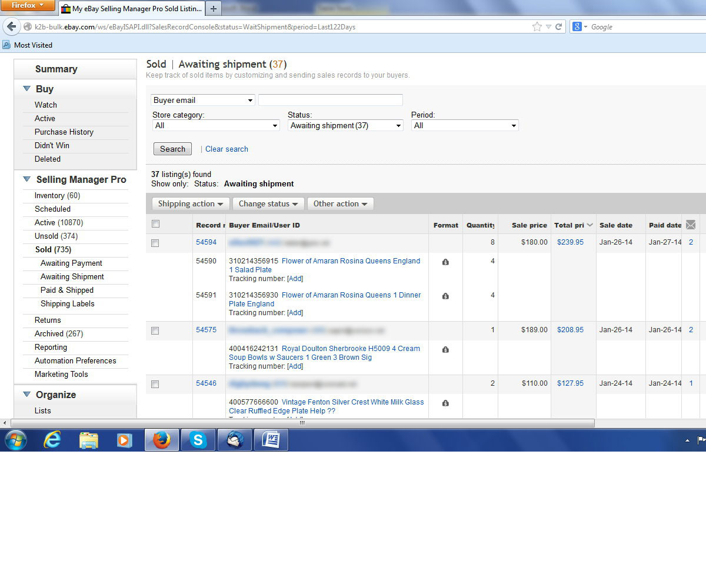Click the Firefox back arrow button
Image resolution: width=706 pixels, height=588 pixels.
click(11, 26)
